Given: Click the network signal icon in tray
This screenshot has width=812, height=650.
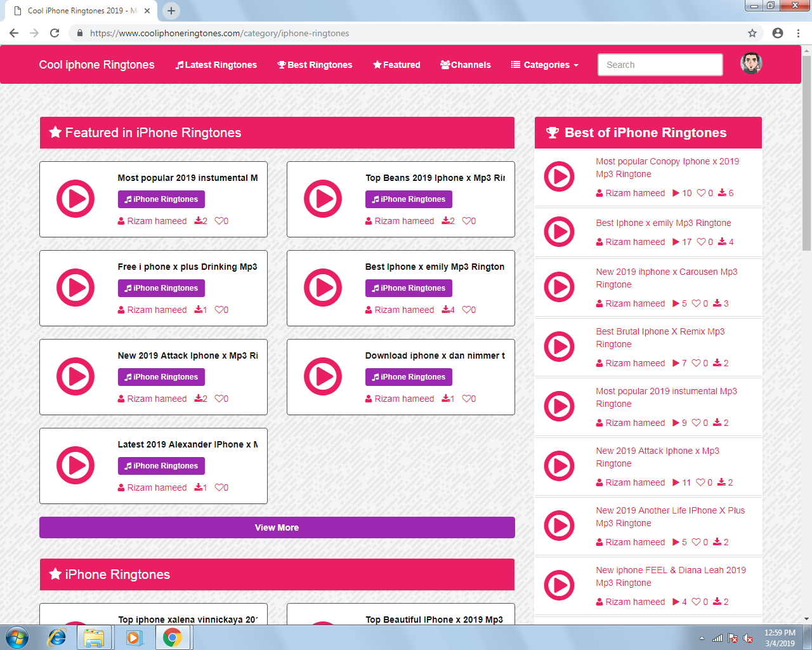Looking at the screenshot, I should tap(717, 638).
